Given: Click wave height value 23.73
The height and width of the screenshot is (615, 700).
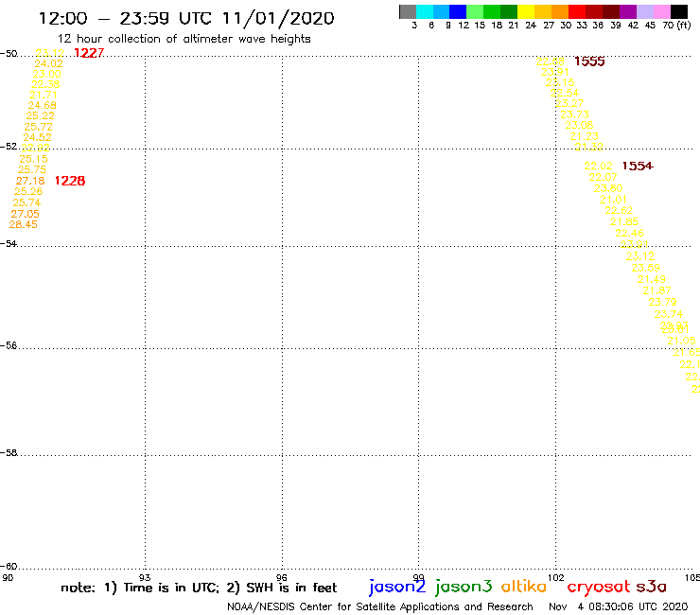Looking at the screenshot, I should pos(574,114).
